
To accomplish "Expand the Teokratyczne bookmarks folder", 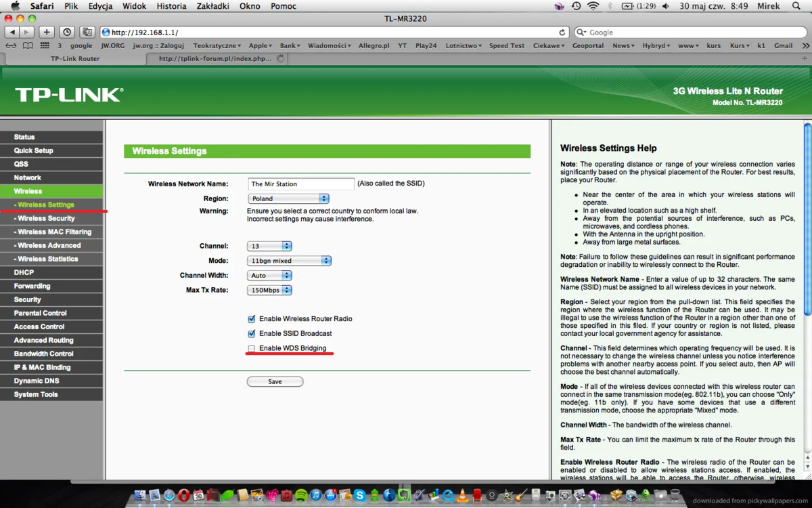I will click(217, 45).
